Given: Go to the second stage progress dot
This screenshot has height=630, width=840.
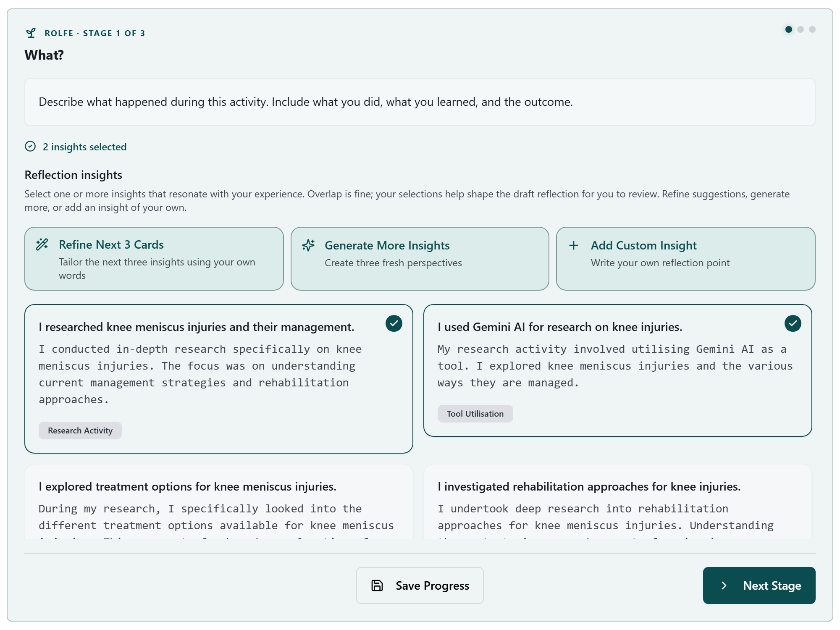Looking at the screenshot, I should pos(801,29).
